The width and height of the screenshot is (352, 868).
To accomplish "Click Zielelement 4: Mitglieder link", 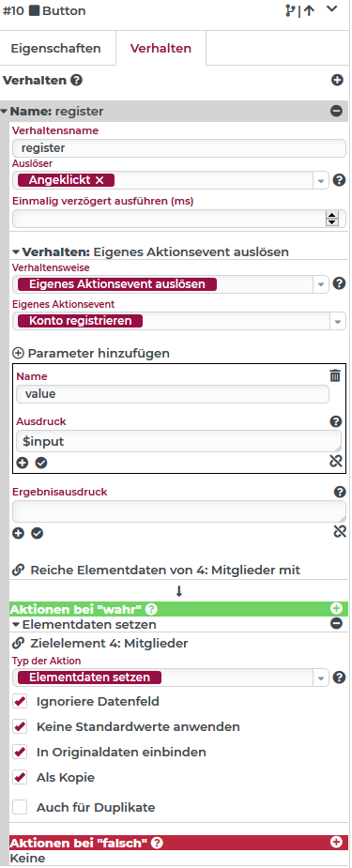I will 100,643.
